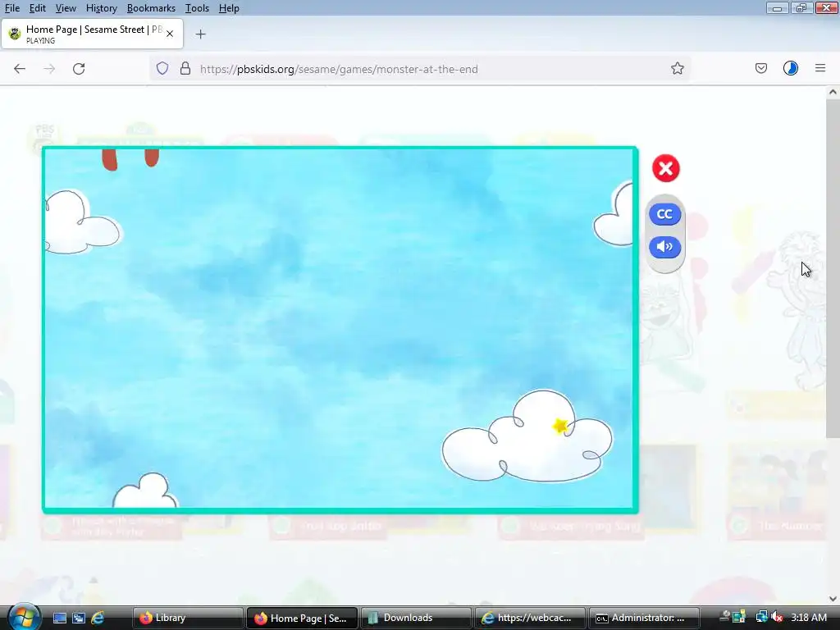This screenshot has height=630, width=840.
Task: Close the game with the red X button
Action: [666, 169]
